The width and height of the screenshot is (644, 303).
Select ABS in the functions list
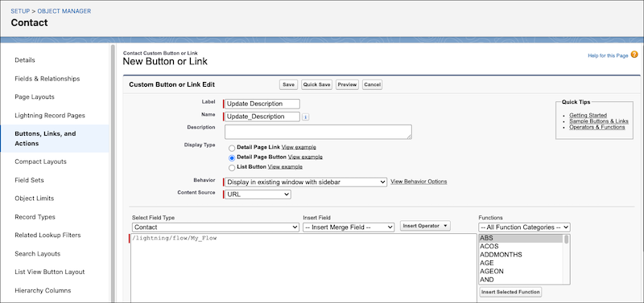[521, 239]
